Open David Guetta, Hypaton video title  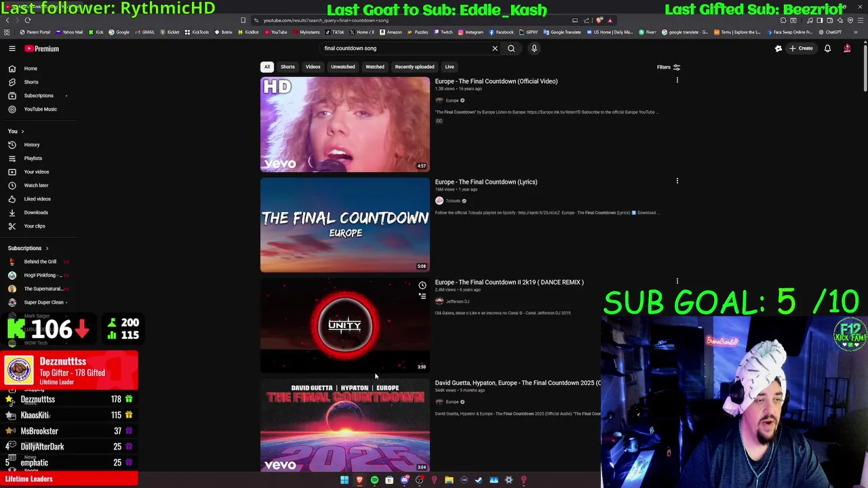tap(517, 383)
